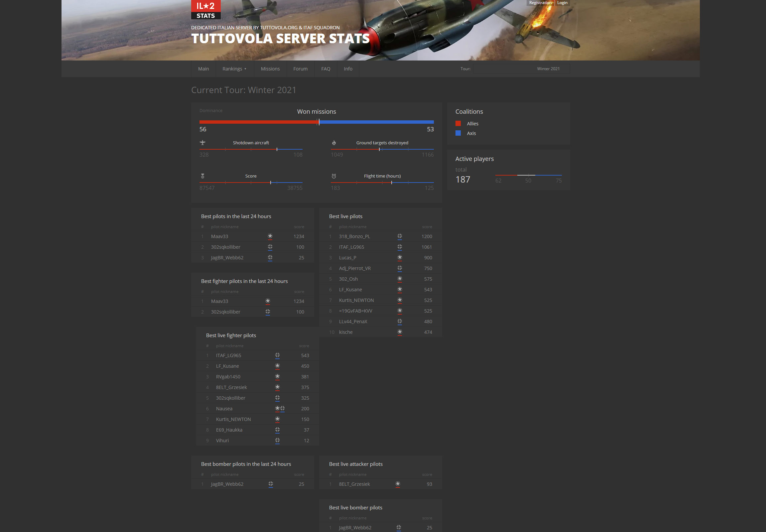The height and width of the screenshot is (532, 766).
Task: Click Axis cross icon beside LLv44_PenaX
Action: 400,322
